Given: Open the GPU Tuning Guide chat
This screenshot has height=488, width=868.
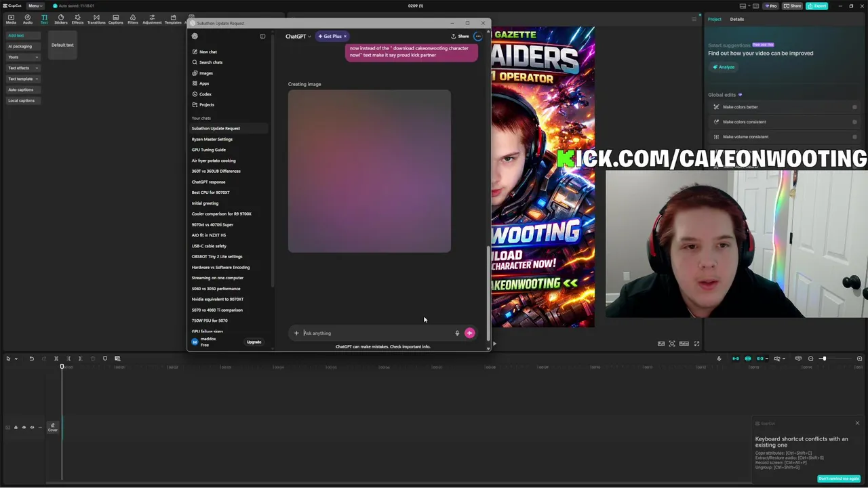Looking at the screenshot, I should [x=209, y=150].
